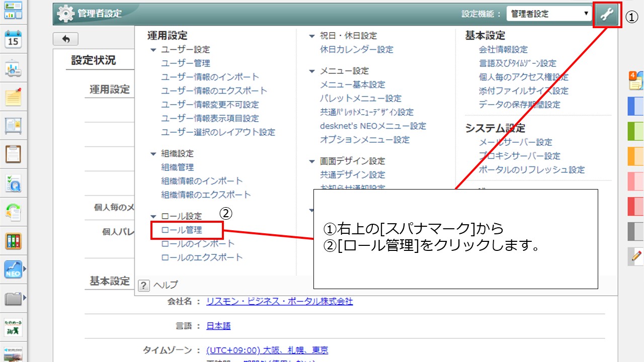Open the リスモン・ビジネス・ポータル株式会社 link
This screenshot has height=362, width=644.
pos(279,302)
